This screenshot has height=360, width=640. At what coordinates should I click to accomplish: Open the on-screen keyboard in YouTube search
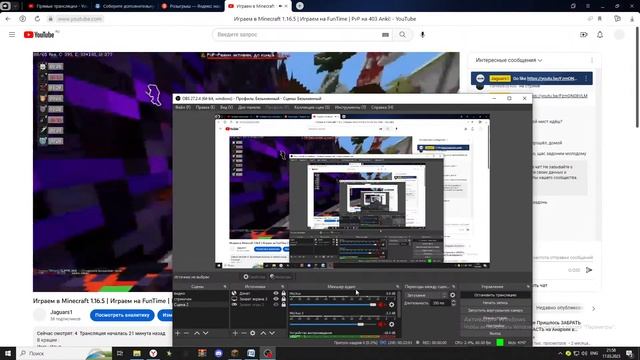385,35
